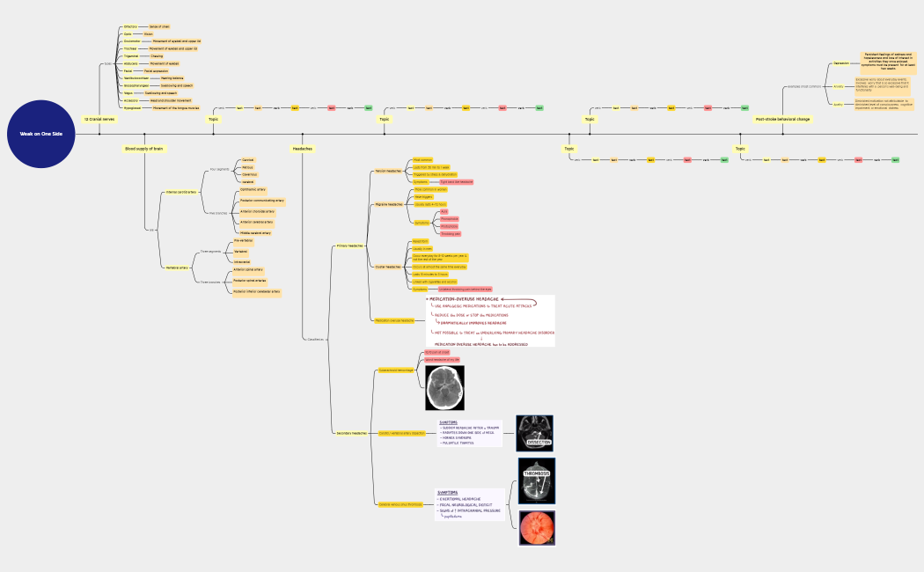924x572 pixels.
Task: Select the "Blood supply of brain" node
Action: point(143,149)
